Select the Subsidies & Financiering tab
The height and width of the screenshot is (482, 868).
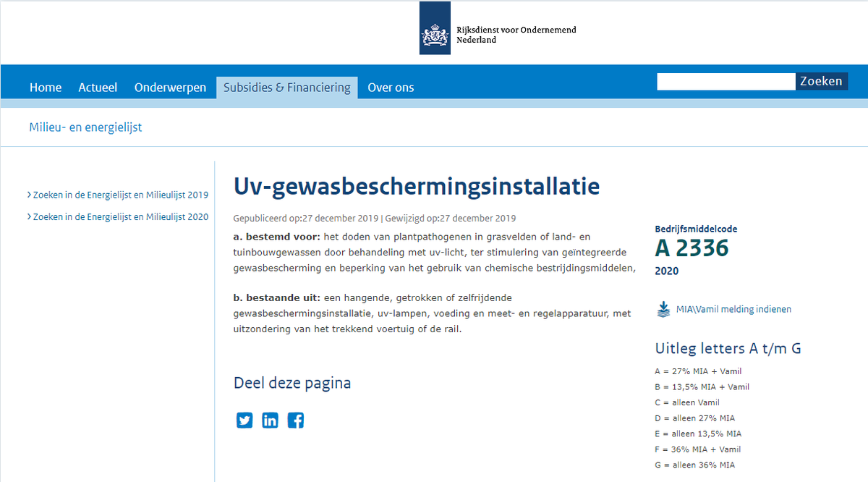click(x=286, y=87)
